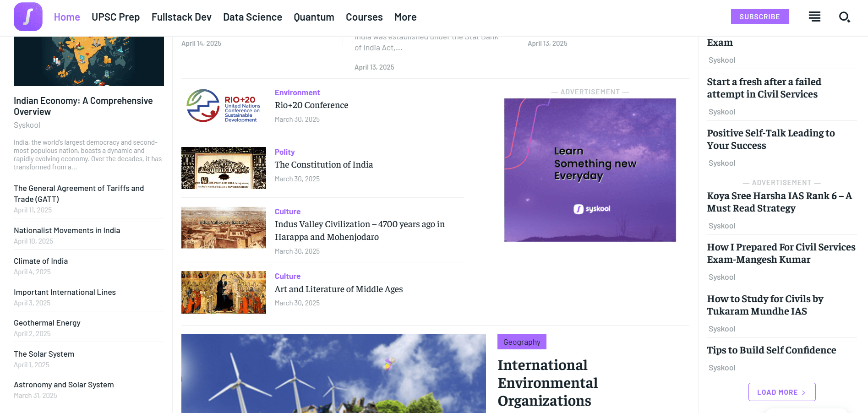
Task: Click the Syskool logo
Action: pyautogui.click(x=28, y=17)
